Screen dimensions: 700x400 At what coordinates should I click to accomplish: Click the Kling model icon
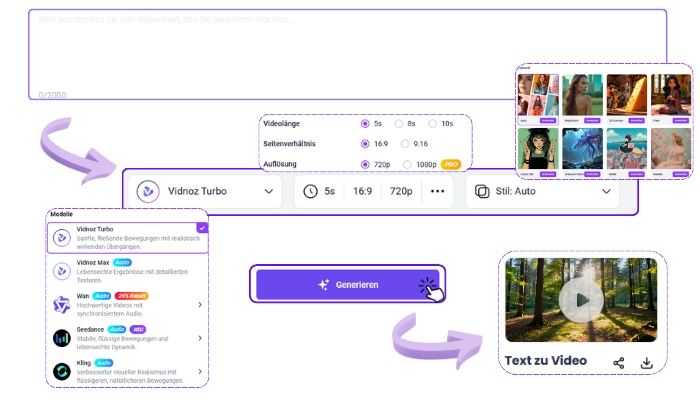pos(61,370)
